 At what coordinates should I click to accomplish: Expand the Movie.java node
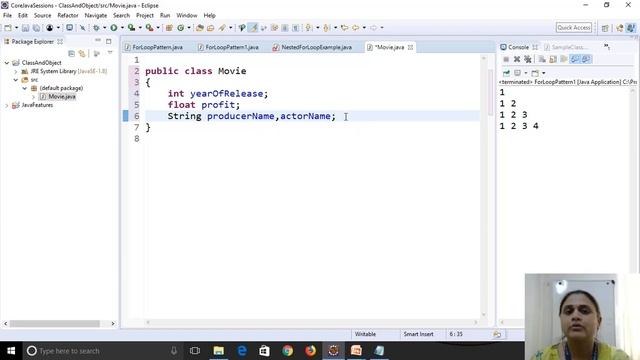[x=33, y=97]
